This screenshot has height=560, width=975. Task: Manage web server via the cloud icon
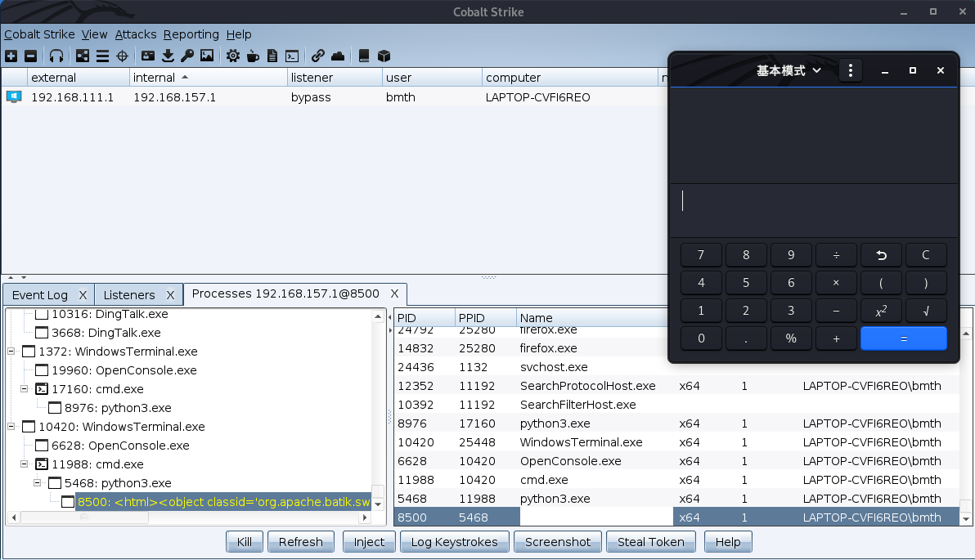click(x=338, y=56)
